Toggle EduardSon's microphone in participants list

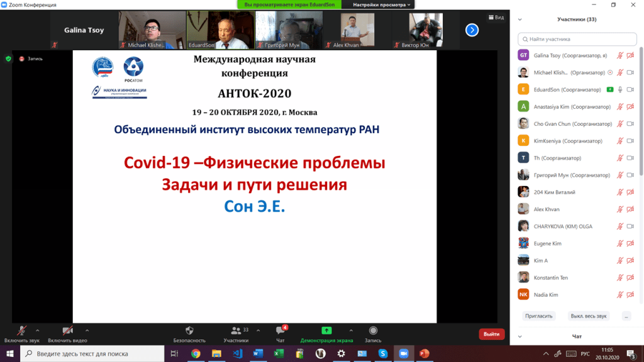pos(620,89)
